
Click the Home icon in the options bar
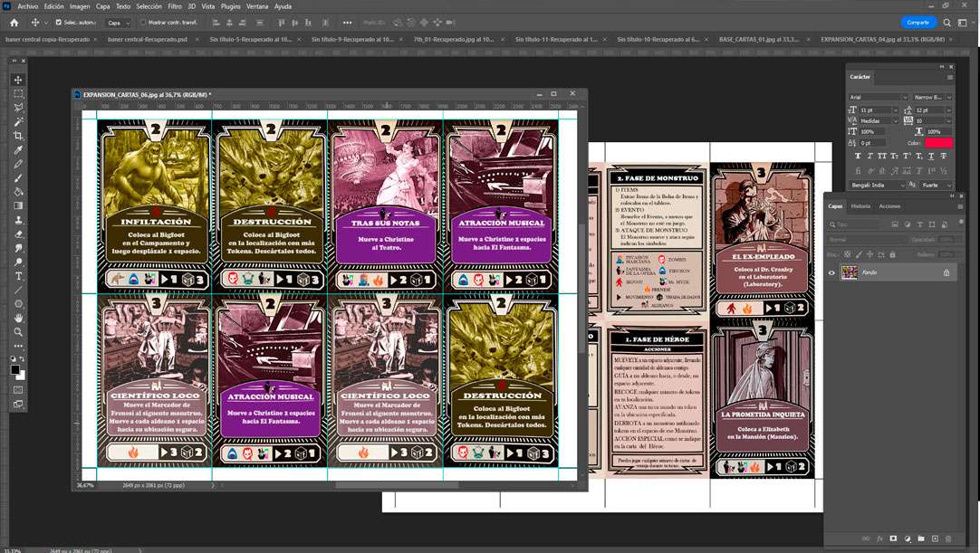[12, 22]
